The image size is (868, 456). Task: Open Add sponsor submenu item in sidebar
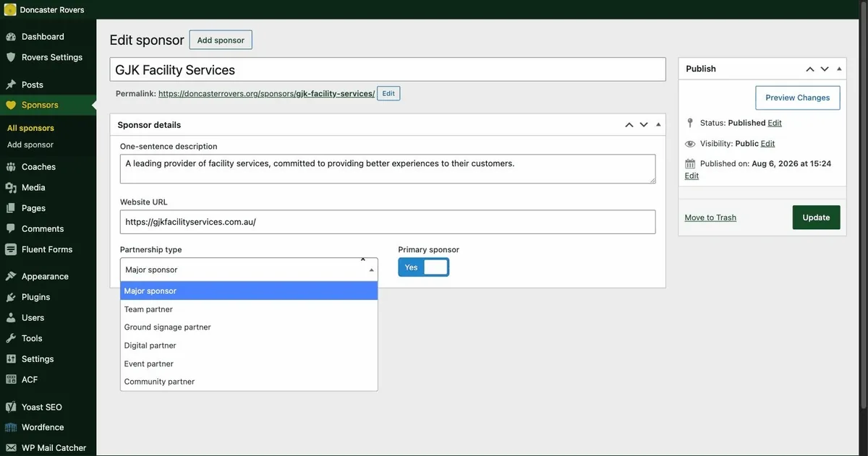point(30,145)
